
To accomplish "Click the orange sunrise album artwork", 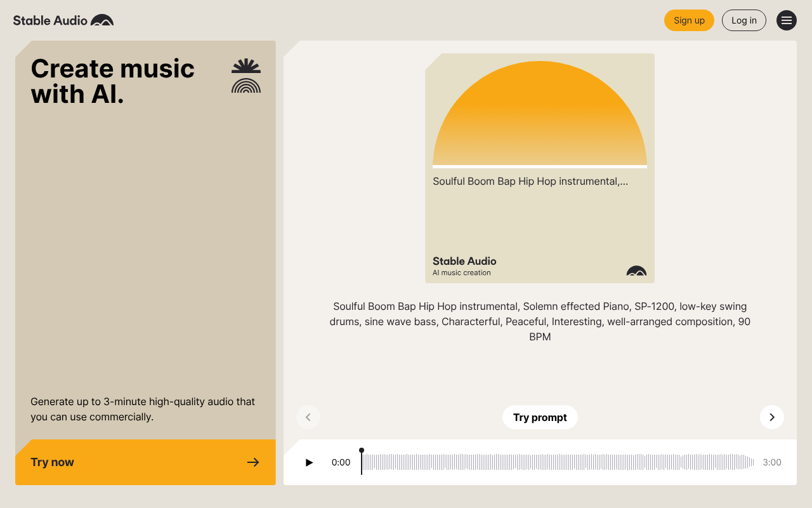I will click(539, 110).
